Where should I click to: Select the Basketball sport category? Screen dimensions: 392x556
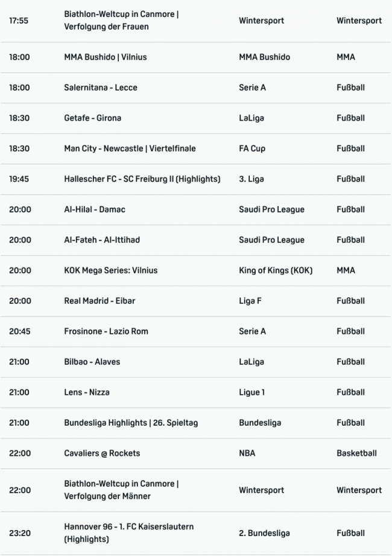(x=356, y=453)
